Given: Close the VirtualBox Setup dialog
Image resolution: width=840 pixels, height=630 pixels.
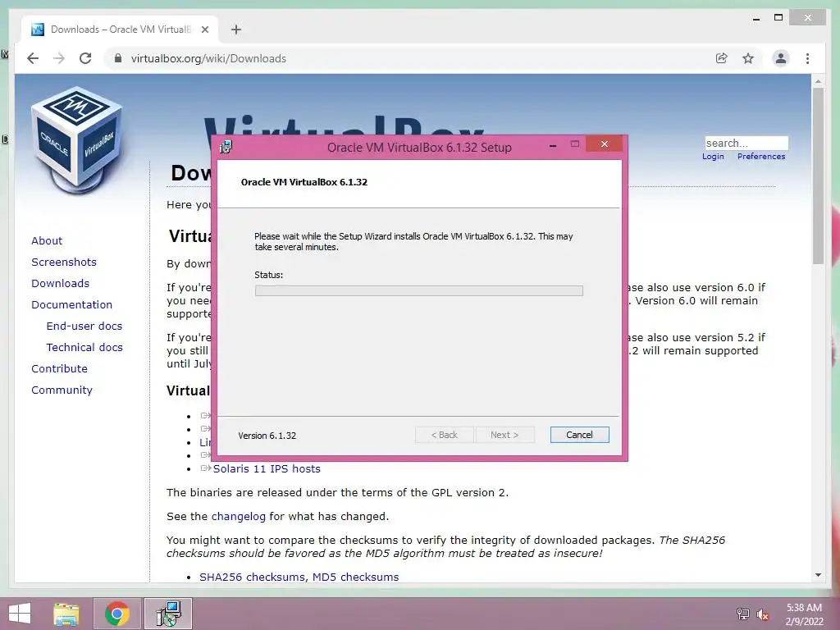Looking at the screenshot, I should (605, 144).
